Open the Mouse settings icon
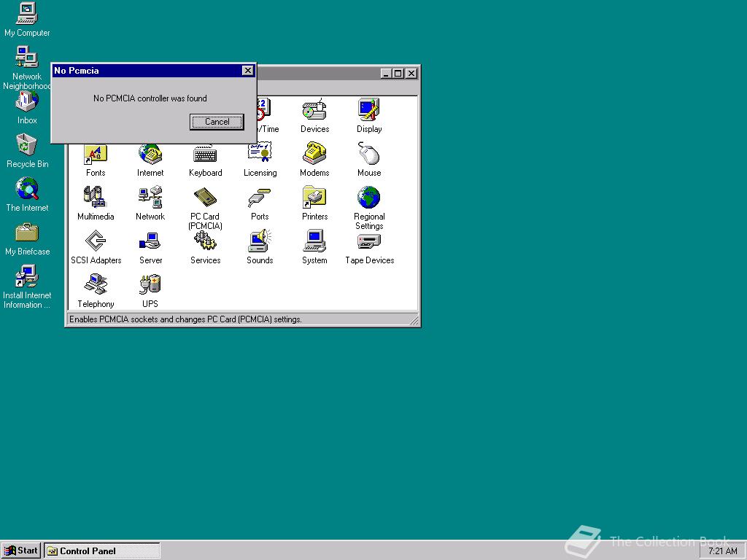 [x=369, y=160]
